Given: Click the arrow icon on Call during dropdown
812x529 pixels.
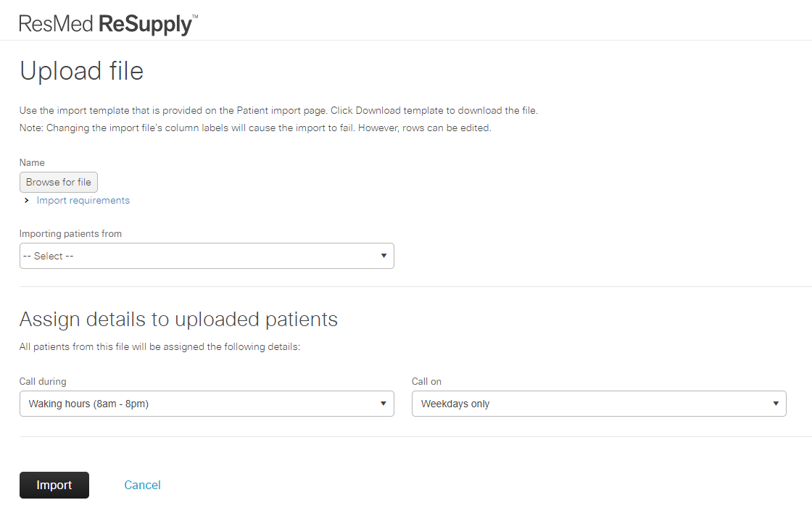Looking at the screenshot, I should point(384,404).
